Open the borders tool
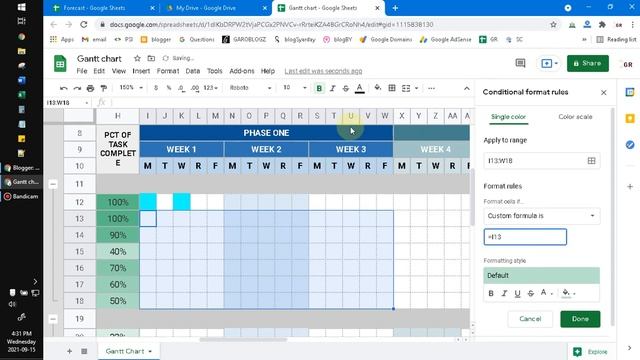 coord(392,88)
